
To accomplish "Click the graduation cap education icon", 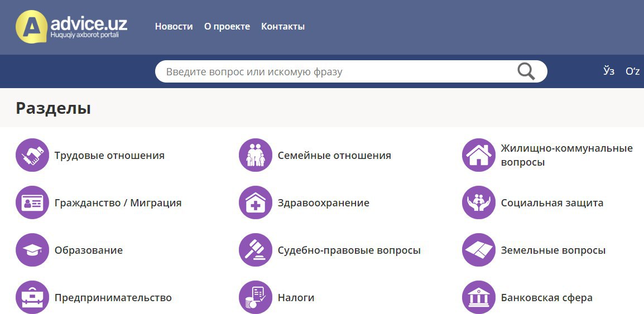I will (32, 250).
